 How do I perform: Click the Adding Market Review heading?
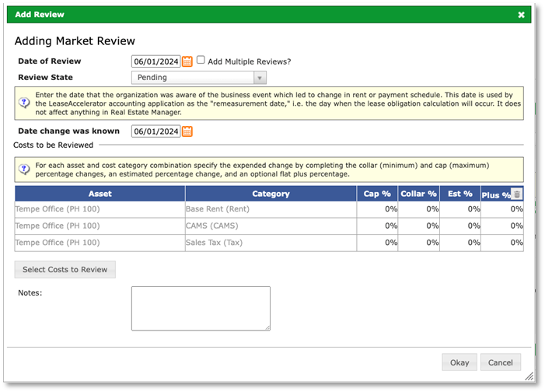coord(75,41)
